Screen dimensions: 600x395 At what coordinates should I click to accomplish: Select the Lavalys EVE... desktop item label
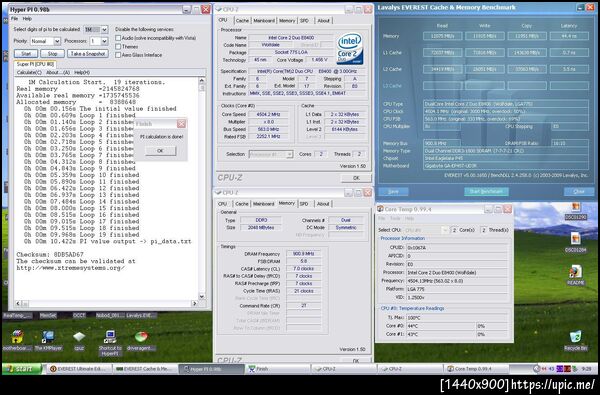(x=141, y=315)
